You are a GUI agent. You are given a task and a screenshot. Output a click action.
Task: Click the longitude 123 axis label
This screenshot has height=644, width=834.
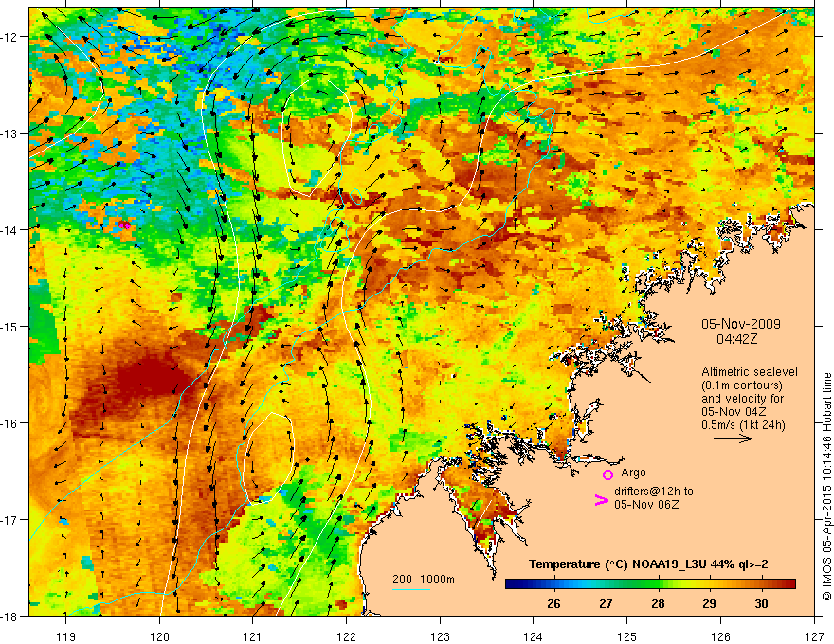440,636
